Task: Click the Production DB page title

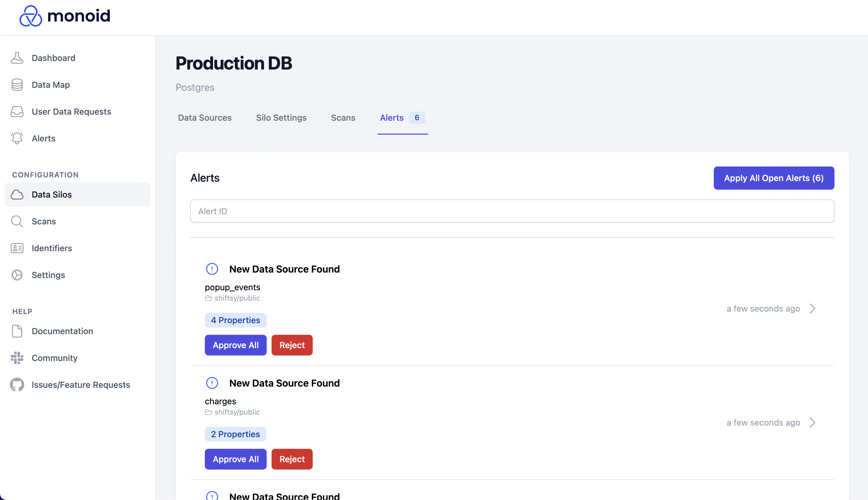Action: pyautogui.click(x=233, y=63)
